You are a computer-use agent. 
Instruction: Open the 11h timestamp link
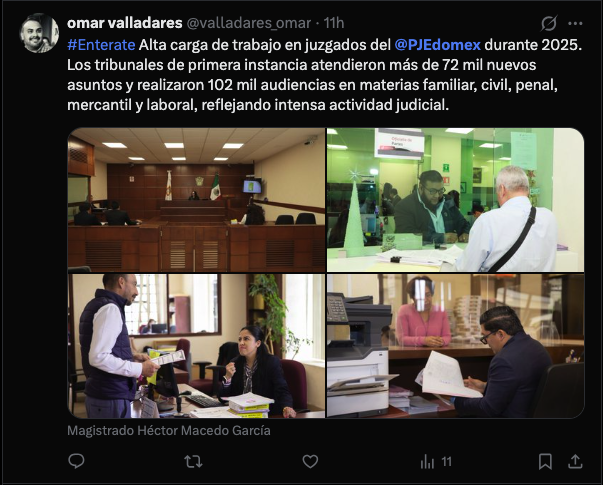pos(333,23)
